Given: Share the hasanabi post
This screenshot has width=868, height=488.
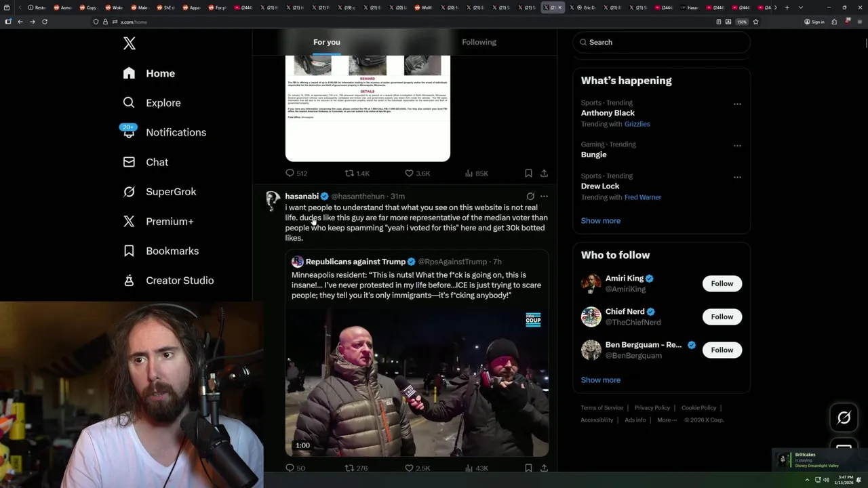Looking at the screenshot, I should pyautogui.click(x=544, y=468).
